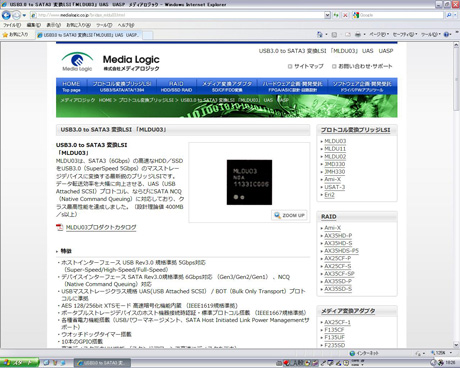Click the Google search box
460x368 pixels.
pos(398,15)
